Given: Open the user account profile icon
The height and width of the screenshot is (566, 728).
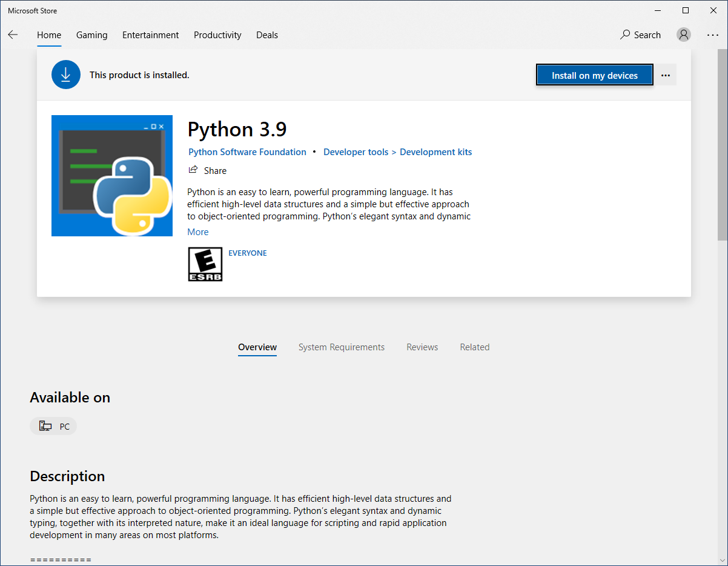Looking at the screenshot, I should coord(684,35).
